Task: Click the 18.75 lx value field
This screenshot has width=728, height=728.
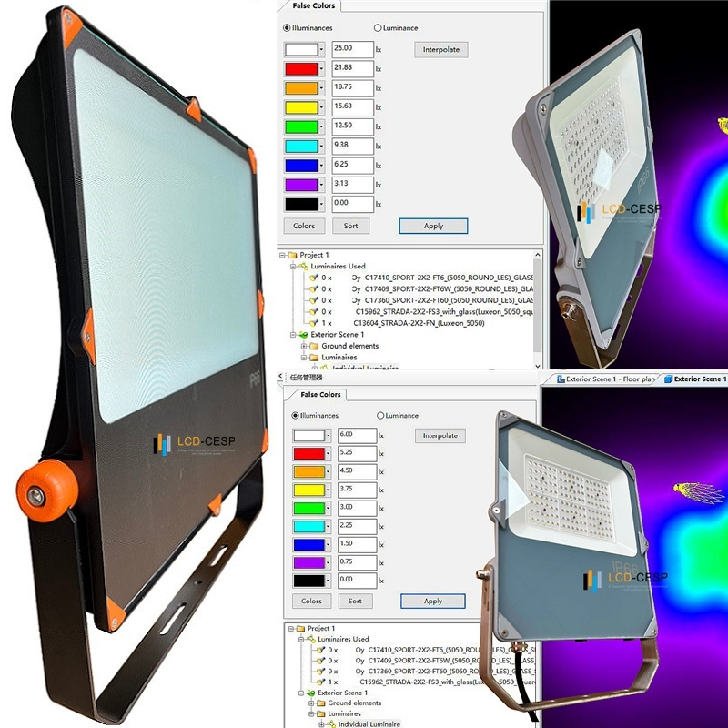Action: [352, 87]
